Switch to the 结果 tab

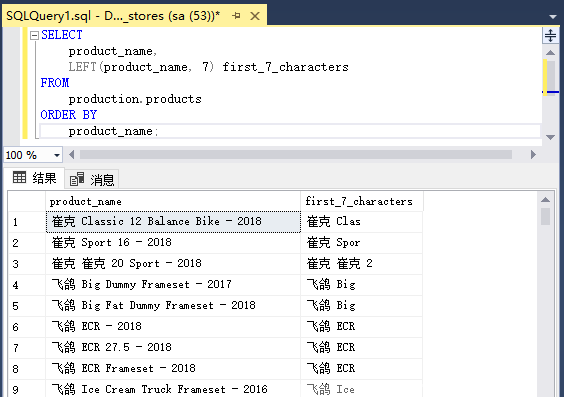35,178
